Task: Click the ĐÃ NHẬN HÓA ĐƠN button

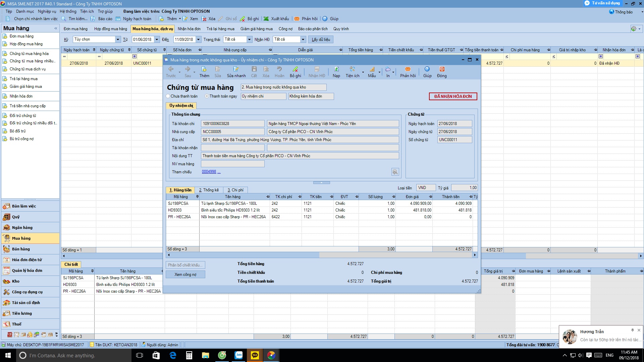Action: point(453,97)
